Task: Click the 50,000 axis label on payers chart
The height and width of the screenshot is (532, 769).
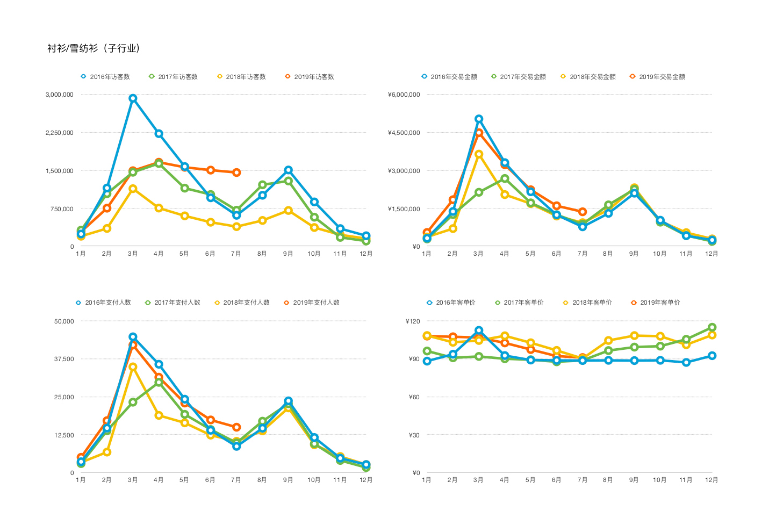Action: click(x=64, y=321)
